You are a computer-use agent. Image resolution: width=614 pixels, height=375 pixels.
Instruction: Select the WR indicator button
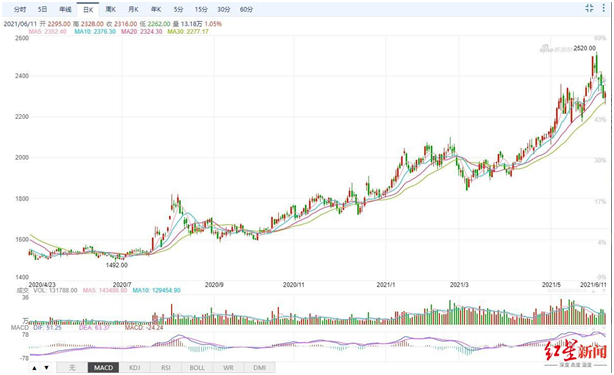click(x=228, y=368)
